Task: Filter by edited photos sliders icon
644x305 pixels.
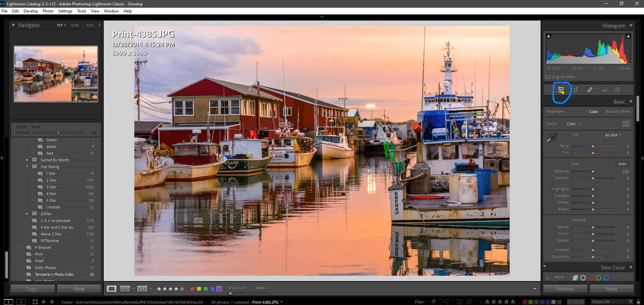Action: 459,302
